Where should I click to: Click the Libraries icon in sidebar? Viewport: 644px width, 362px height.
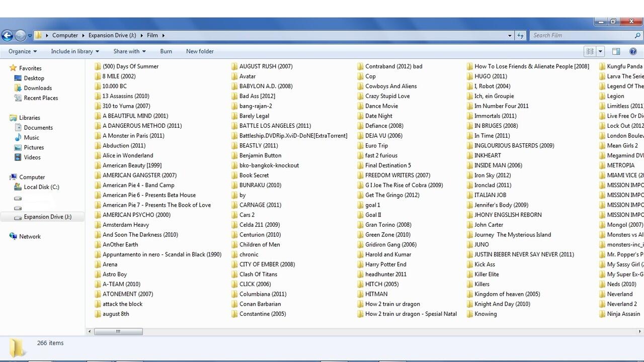[13, 118]
